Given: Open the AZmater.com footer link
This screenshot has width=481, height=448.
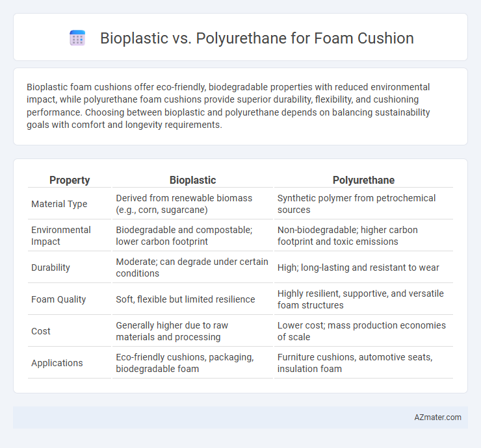Looking at the screenshot, I should point(437,417).
